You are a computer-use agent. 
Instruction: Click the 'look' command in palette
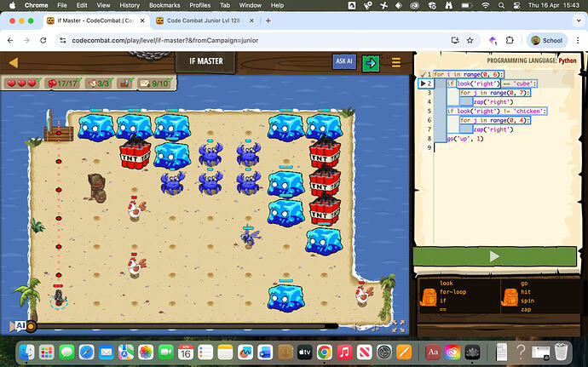pos(447,284)
